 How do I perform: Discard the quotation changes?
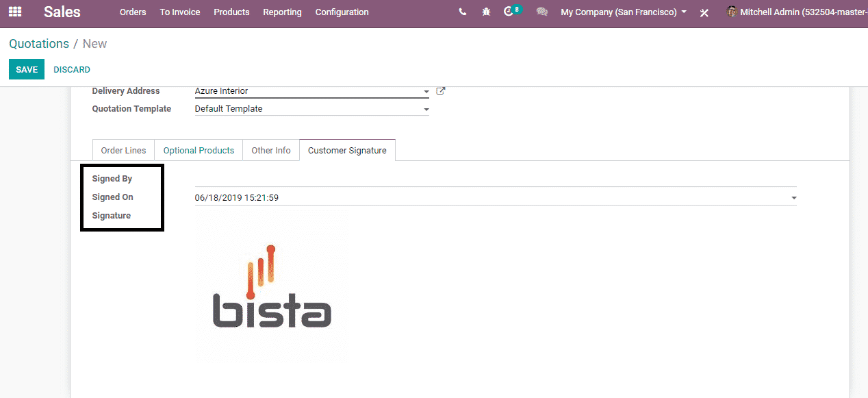(x=72, y=70)
